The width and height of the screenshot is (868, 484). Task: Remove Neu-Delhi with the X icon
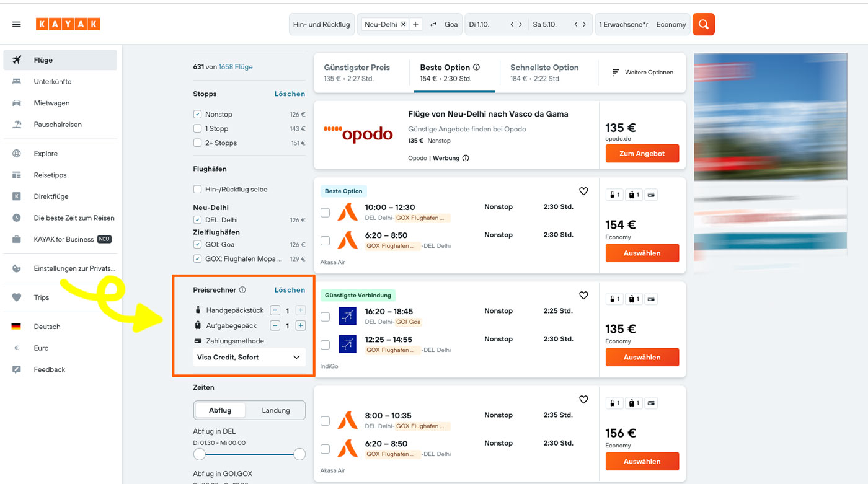pos(403,24)
